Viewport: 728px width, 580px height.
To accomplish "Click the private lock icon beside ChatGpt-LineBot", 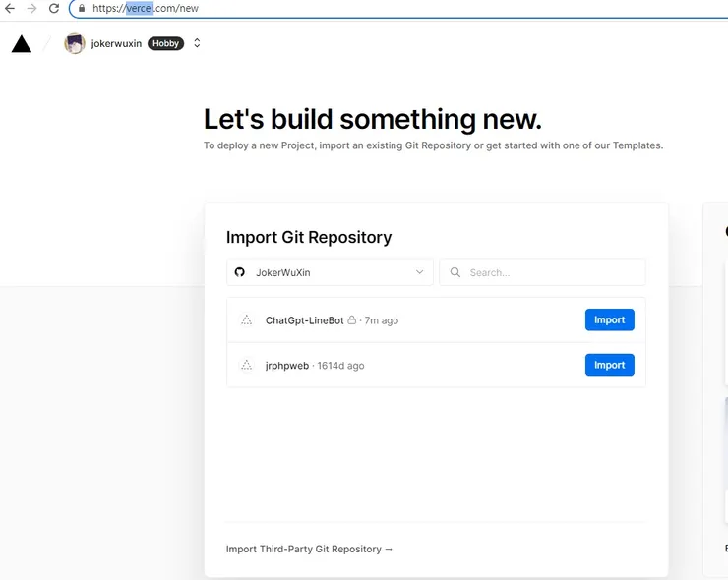I will coord(352,320).
